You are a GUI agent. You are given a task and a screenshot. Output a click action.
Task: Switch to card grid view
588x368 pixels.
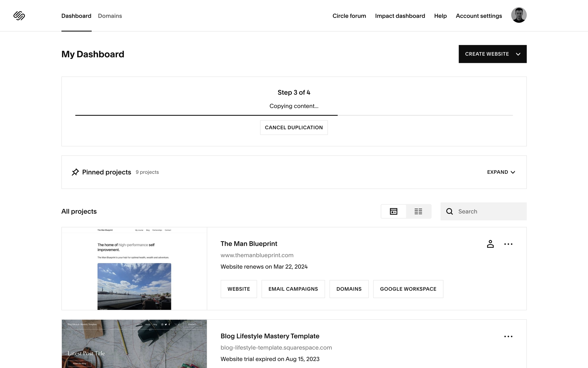click(x=393, y=211)
